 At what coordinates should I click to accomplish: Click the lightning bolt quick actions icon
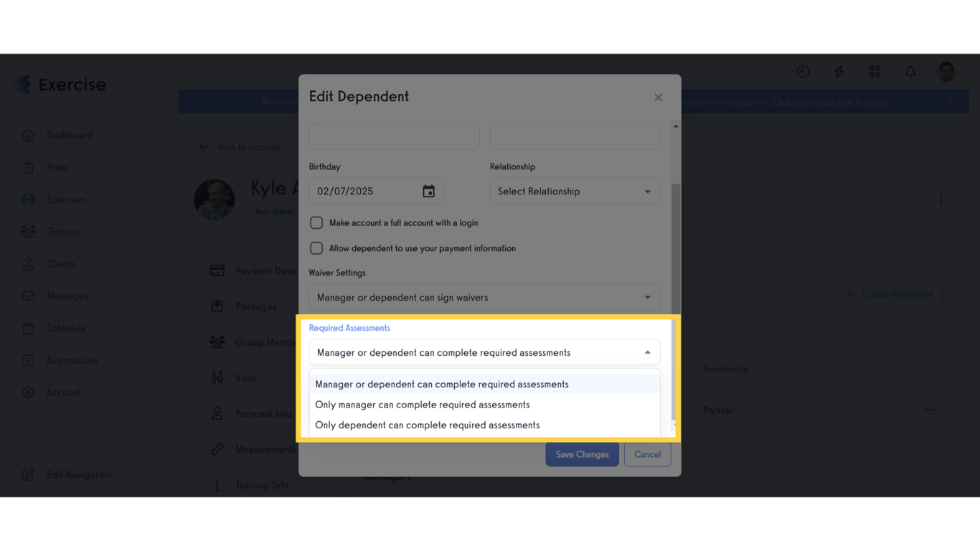click(x=839, y=72)
